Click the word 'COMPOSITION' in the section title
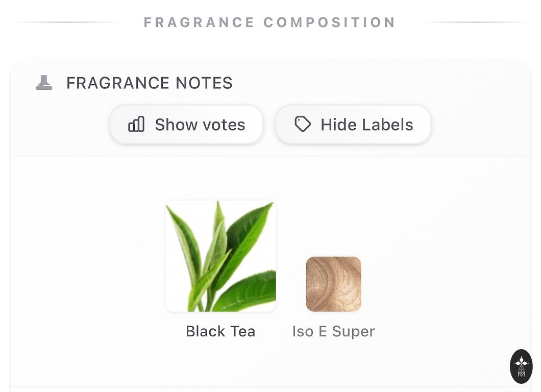 coord(330,22)
